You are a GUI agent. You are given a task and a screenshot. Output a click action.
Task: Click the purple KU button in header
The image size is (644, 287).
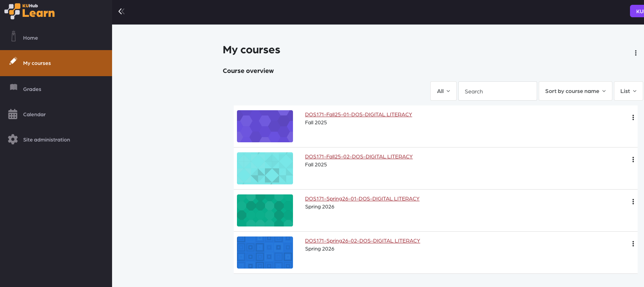pos(637,11)
